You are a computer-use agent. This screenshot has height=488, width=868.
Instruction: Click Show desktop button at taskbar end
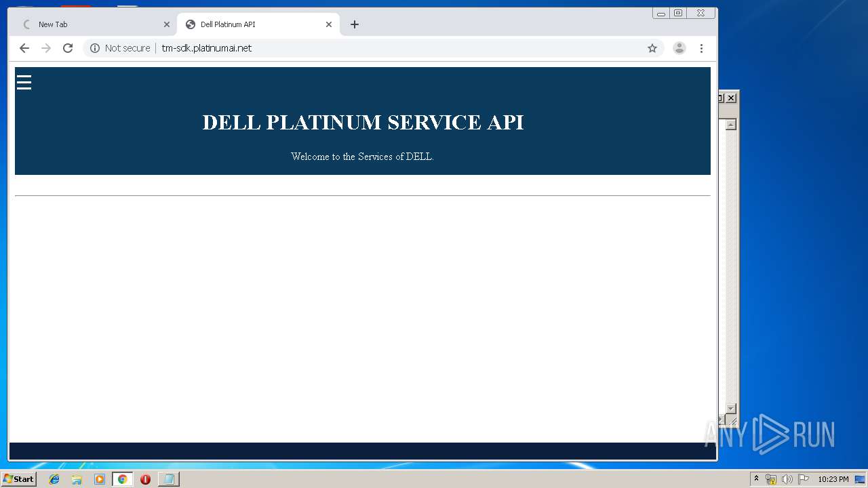coord(860,479)
